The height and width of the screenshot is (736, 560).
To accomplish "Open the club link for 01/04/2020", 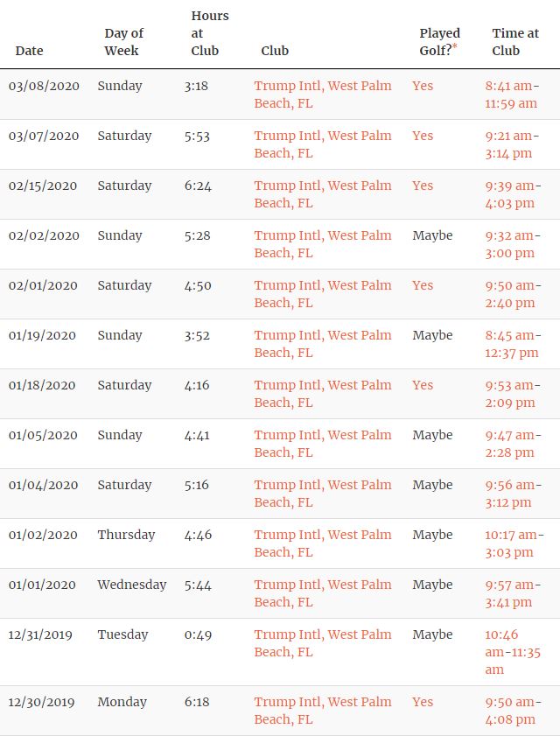I will pos(323,494).
